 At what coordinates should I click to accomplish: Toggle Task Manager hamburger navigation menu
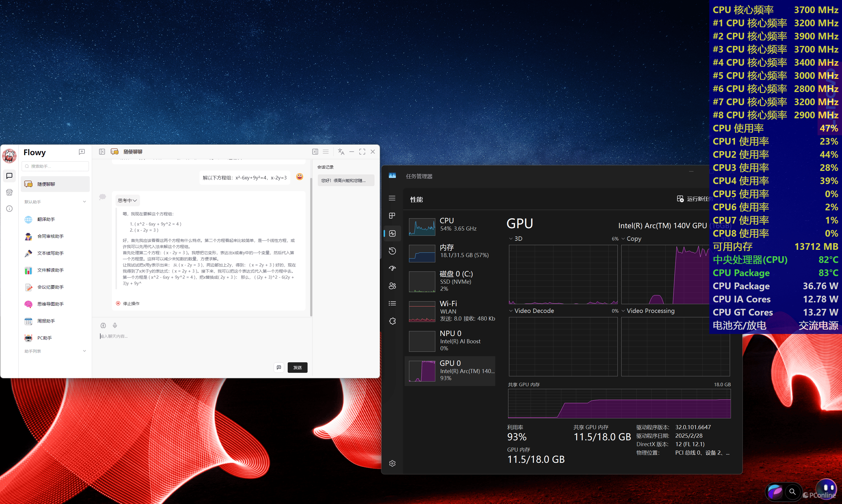[392, 198]
